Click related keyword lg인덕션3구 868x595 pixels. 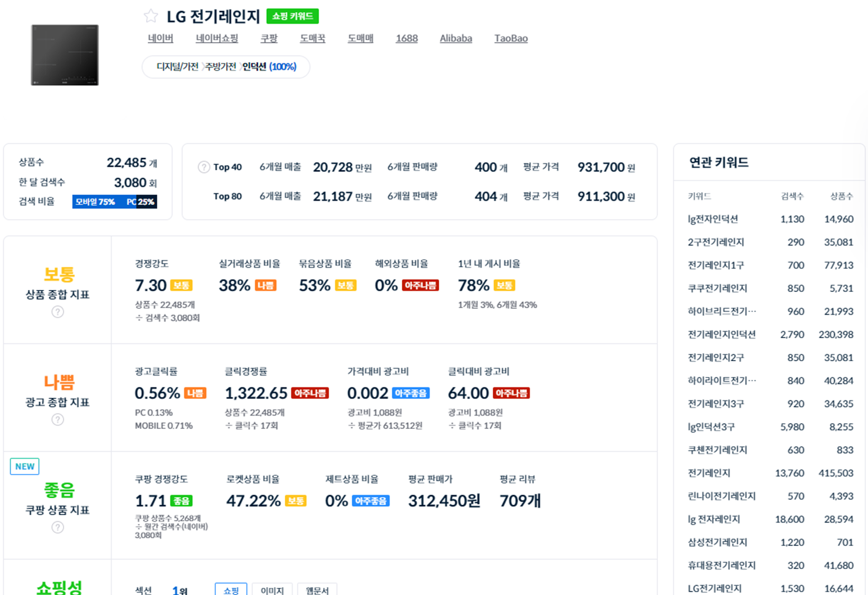coord(711,427)
